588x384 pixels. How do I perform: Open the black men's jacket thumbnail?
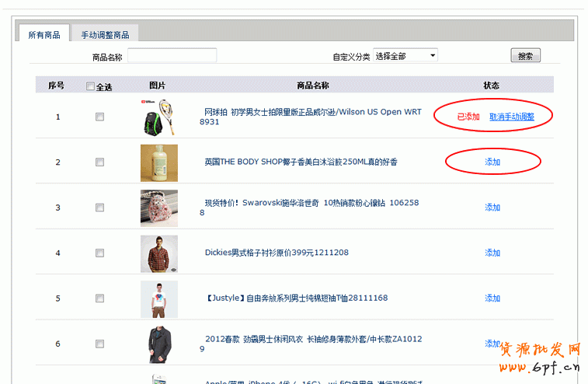pos(159,344)
